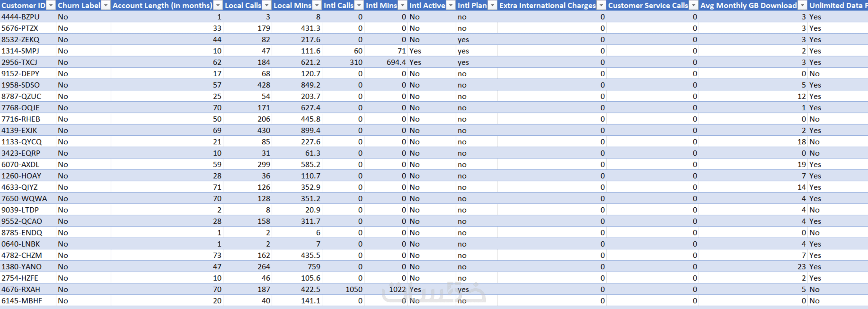Select Intl Mins value 1022

tap(386, 289)
